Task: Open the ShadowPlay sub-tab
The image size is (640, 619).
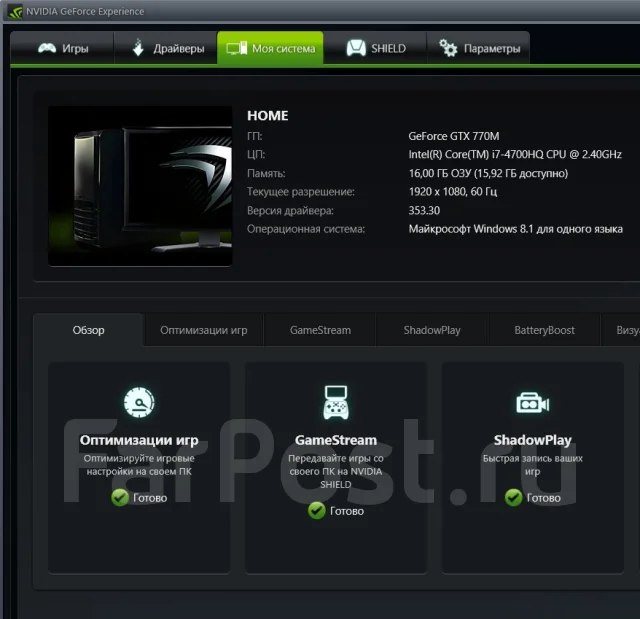Action: coord(432,330)
